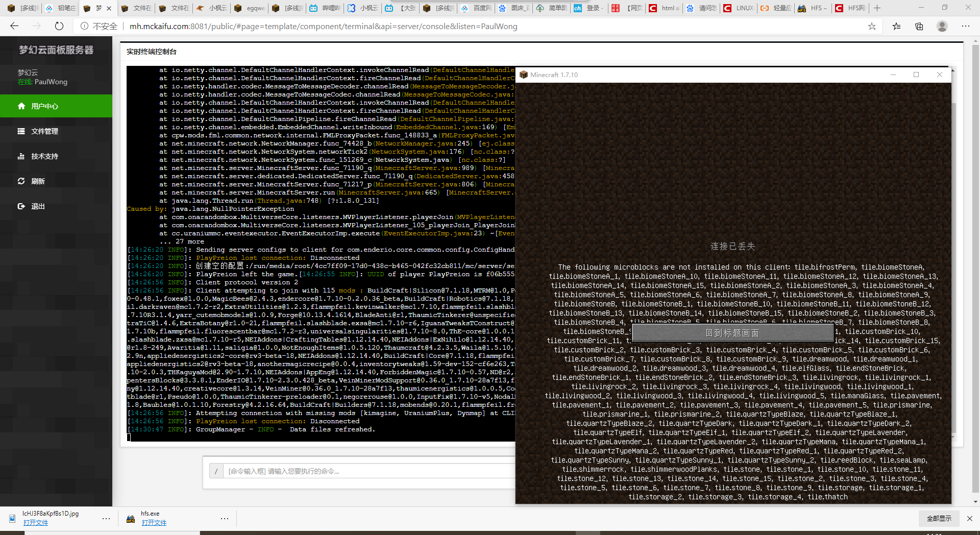Focus the 命令输入框 command input field

pyautogui.click(x=369, y=471)
